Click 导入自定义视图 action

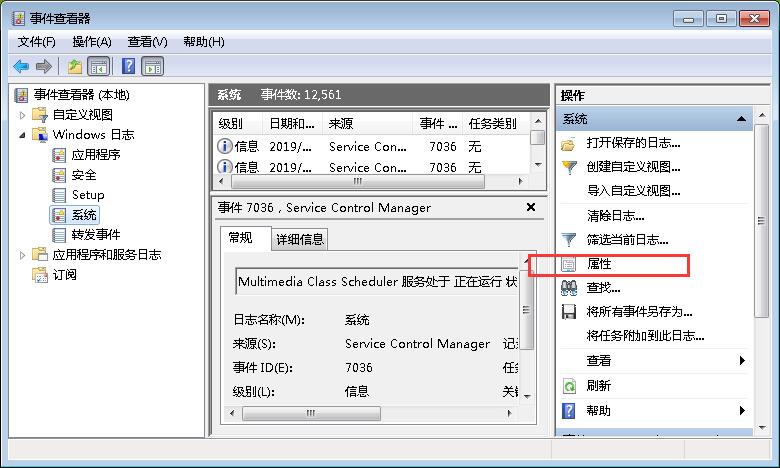(633, 190)
